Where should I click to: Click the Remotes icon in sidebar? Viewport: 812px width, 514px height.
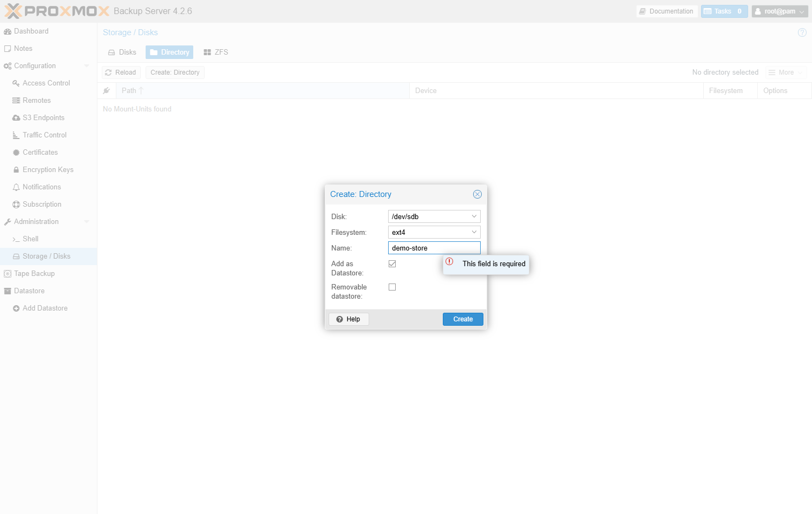coord(16,101)
